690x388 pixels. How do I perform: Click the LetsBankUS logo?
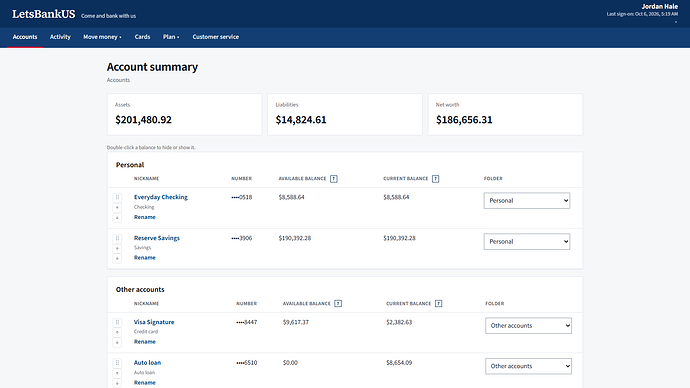(44, 14)
